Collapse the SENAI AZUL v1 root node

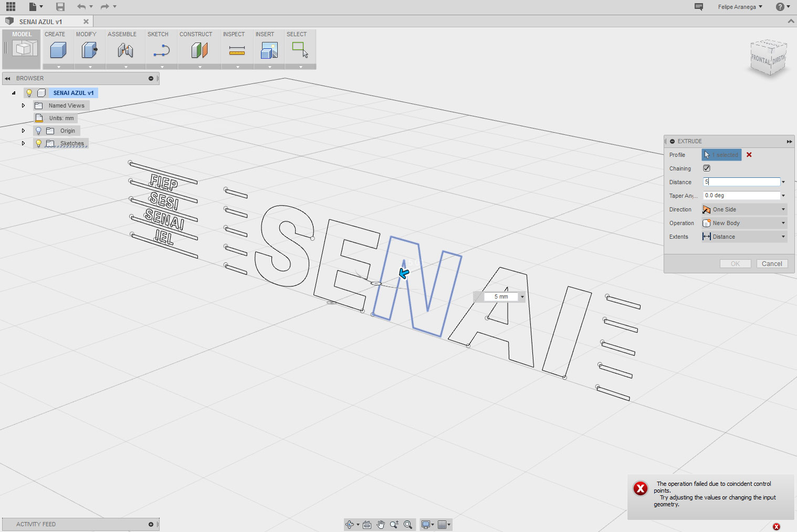pyautogui.click(x=14, y=93)
